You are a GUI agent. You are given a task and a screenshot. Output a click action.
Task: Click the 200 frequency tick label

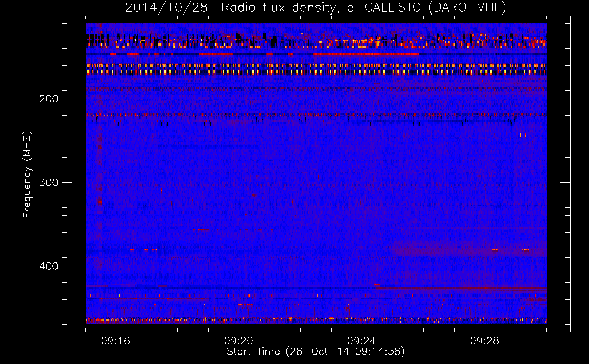click(x=49, y=99)
